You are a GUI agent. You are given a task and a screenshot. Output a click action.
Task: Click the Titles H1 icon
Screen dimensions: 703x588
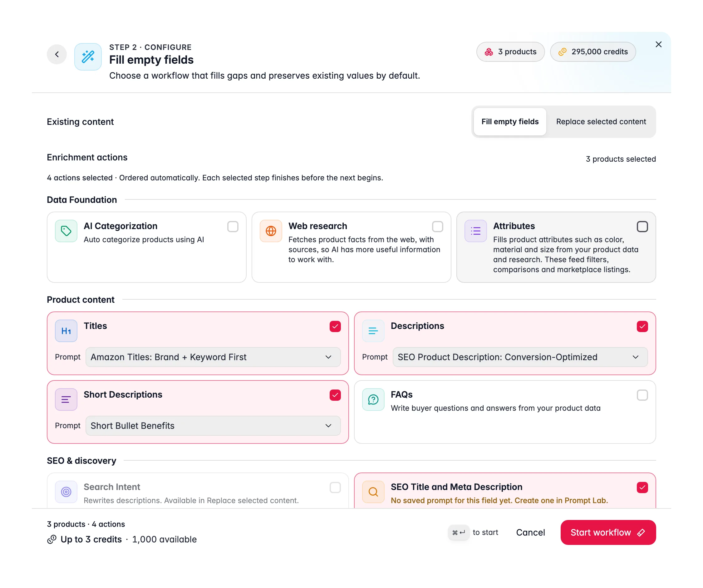point(66,331)
